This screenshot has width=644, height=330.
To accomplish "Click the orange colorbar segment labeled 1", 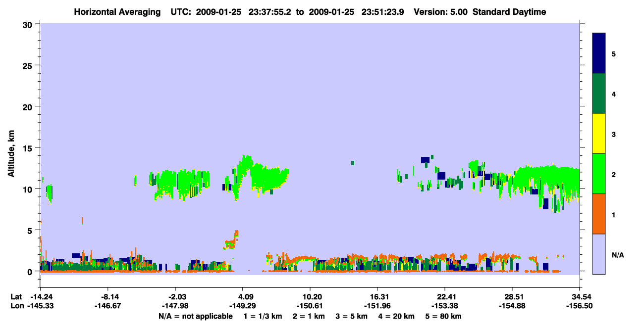I will 599,214.
